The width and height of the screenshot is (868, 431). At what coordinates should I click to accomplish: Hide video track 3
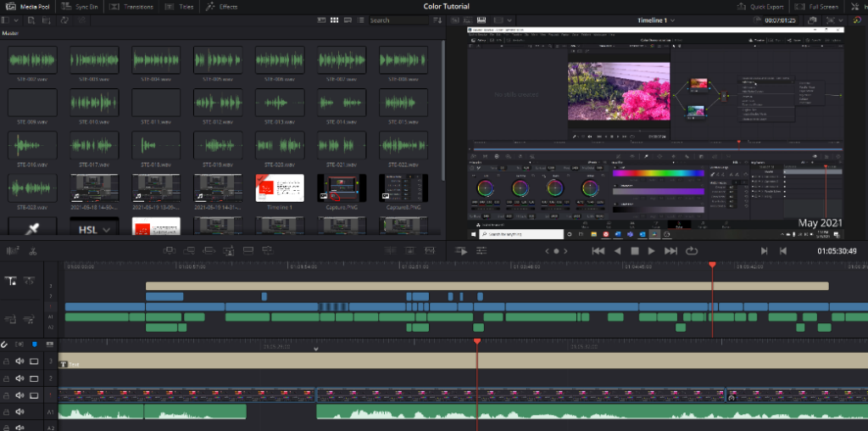pyautogui.click(x=34, y=361)
